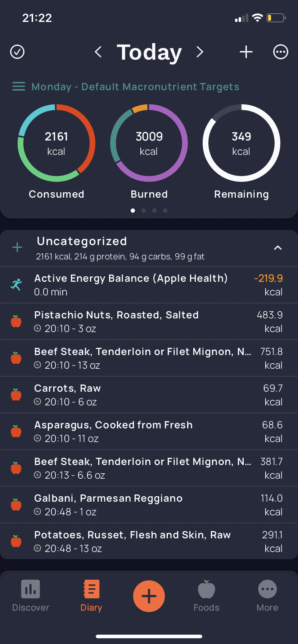This screenshot has height=644, width=298.
Task: Add item to Uncategorized with green plus
Action: [x=17, y=247]
